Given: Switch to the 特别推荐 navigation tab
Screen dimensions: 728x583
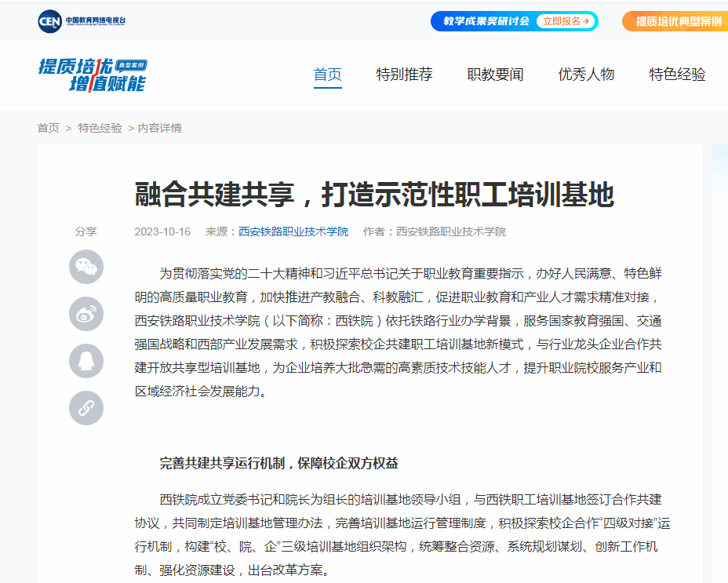Looking at the screenshot, I should point(404,75).
